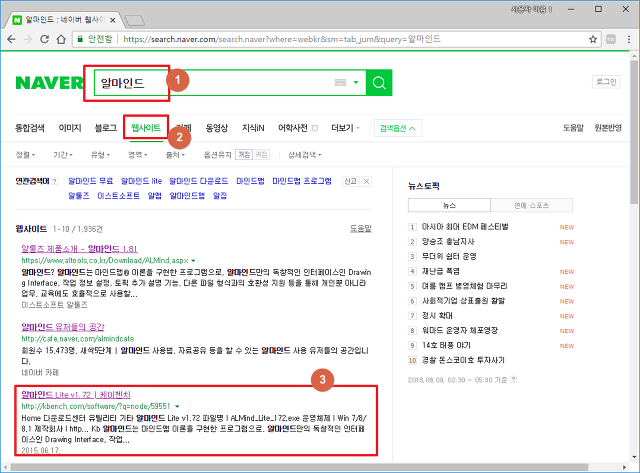Click the extension icon beside the star
640x473 pixels.
click(x=611, y=39)
